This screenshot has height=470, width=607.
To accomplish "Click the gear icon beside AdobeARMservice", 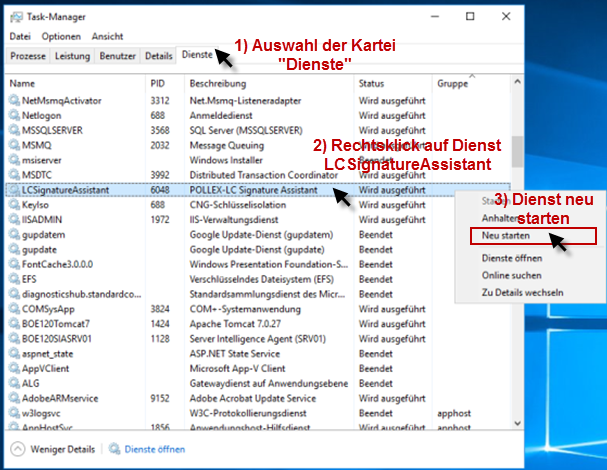I will click(x=14, y=397).
